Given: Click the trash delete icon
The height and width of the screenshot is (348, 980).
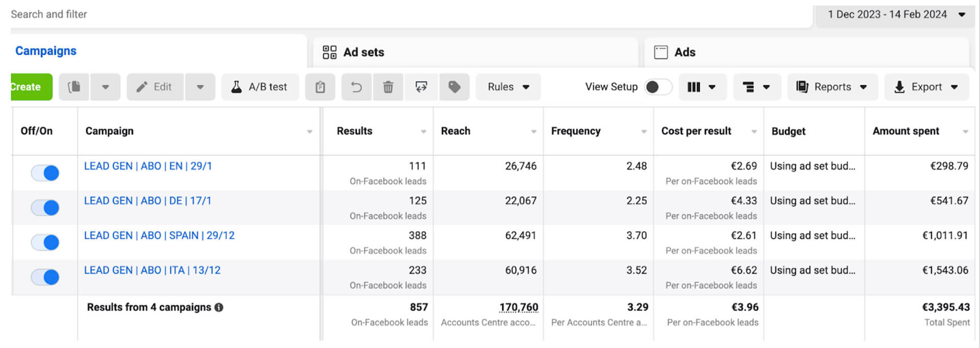Looking at the screenshot, I should point(388,87).
